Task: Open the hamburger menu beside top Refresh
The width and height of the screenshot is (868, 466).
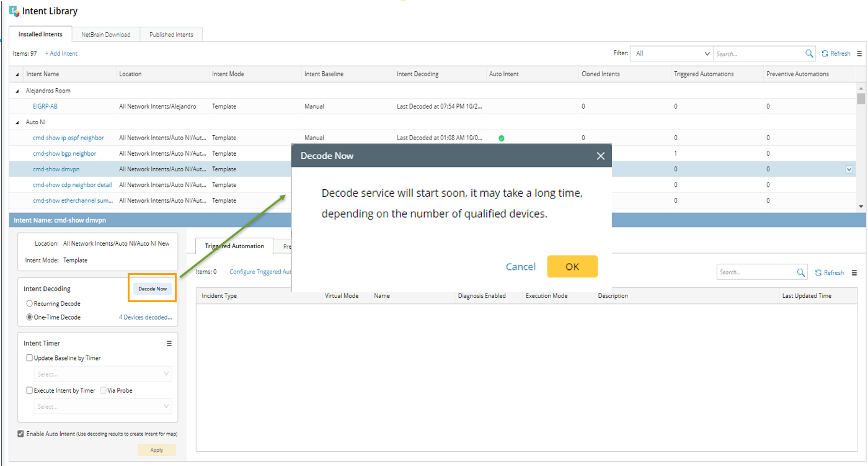Action: (x=859, y=53)
